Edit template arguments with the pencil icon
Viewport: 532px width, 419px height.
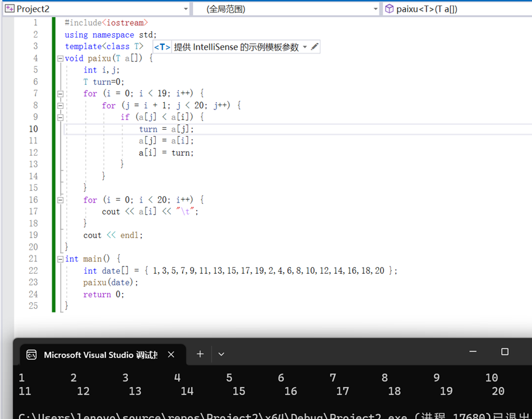(x=314, y=47)
